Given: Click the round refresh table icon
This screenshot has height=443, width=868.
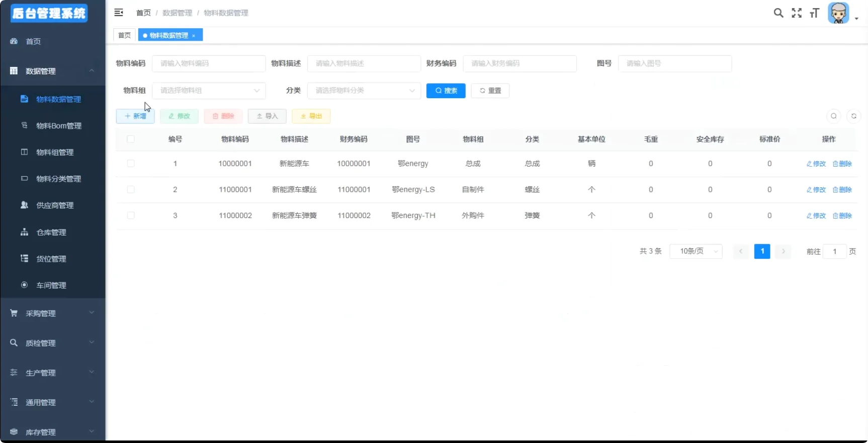Looking at the screenshot, I should point(853,116).
